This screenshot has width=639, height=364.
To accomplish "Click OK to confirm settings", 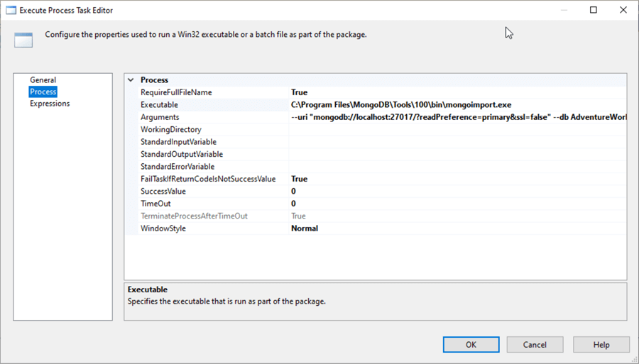I will click(471, 344).
